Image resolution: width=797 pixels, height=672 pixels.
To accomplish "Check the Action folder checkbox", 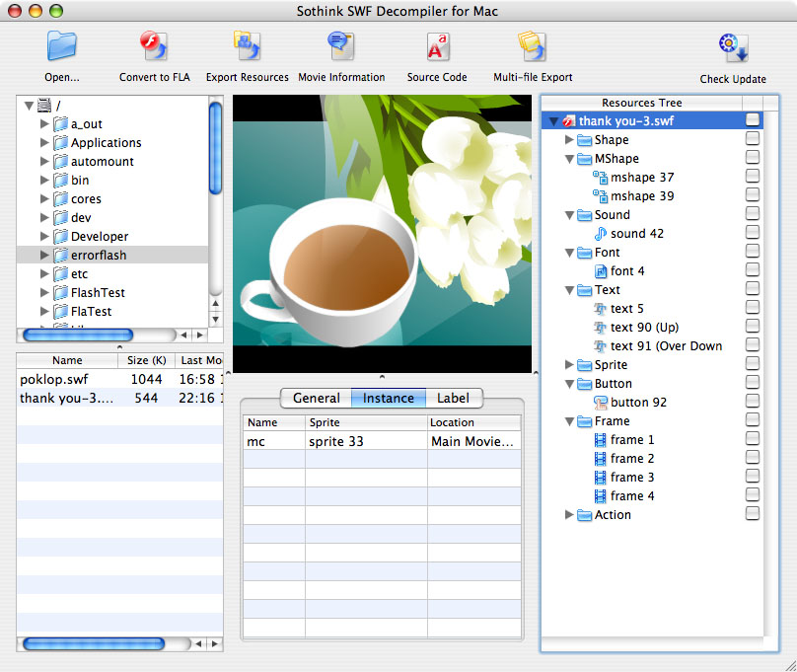I will 753,513.
